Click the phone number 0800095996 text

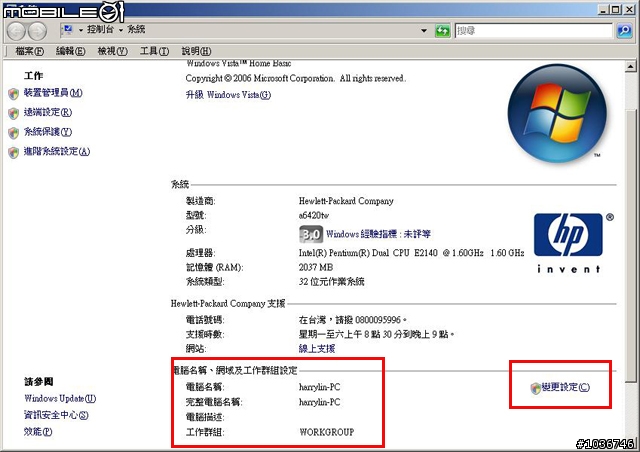[378, 320]
